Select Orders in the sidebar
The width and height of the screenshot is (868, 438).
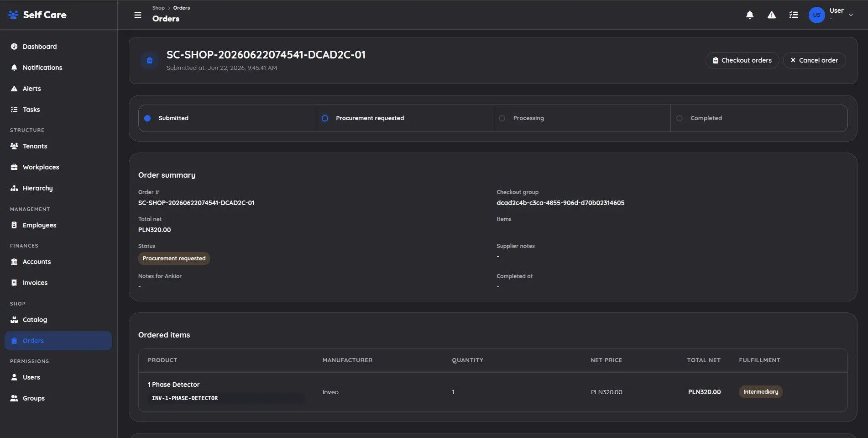(58, 341)
